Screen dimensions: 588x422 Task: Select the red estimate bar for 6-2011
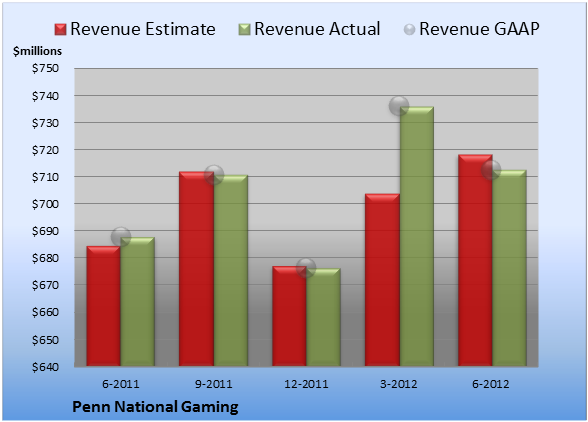point(104,306)
